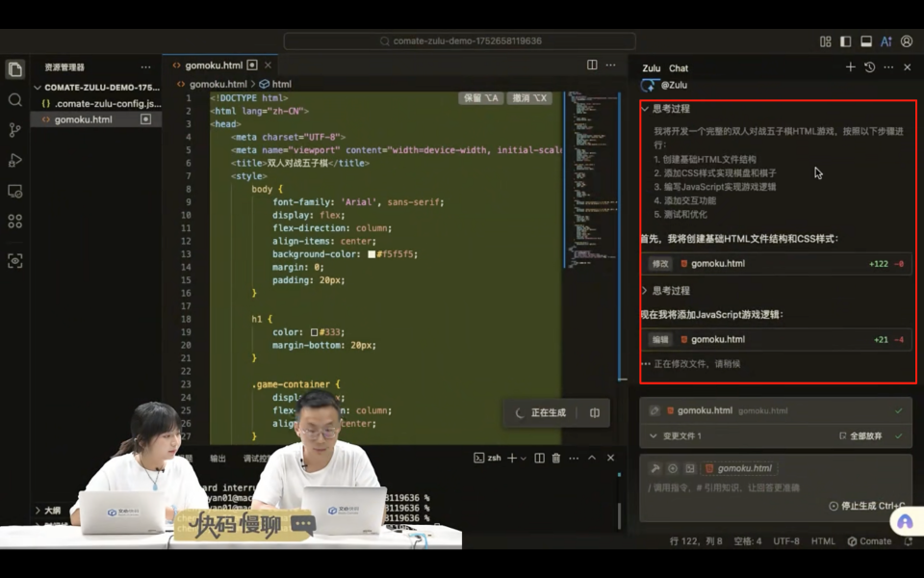Click the comate-zulu-demo command center search bar
The height and width of the screenshot is (578, 924).
point(460,41)
